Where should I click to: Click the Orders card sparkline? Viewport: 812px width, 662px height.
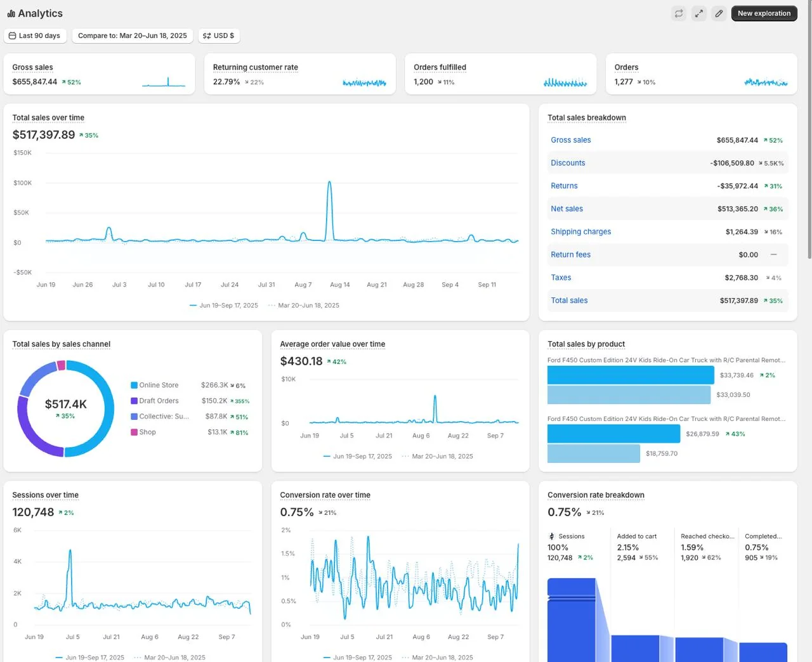tap(766, 82)
